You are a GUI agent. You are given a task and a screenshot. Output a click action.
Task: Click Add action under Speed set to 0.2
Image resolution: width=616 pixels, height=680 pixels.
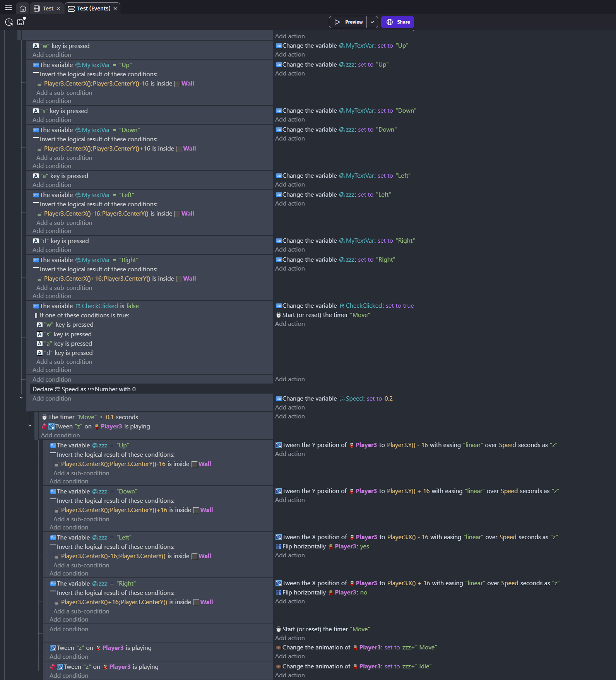(290, 408)
